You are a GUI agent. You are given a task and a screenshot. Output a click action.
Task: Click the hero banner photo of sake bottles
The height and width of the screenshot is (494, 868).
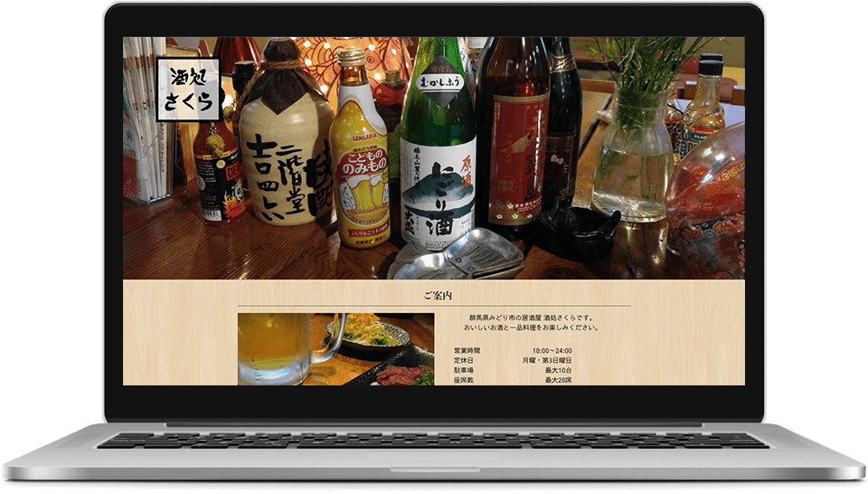(x=434, y=158)
